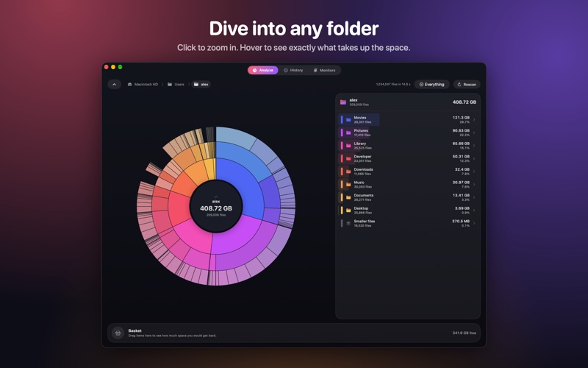Viewport: 588px width, 368px height.
Task: Select the red Developer segment in innermost ring
Action: pyautogui.click(x=179, y=208)
